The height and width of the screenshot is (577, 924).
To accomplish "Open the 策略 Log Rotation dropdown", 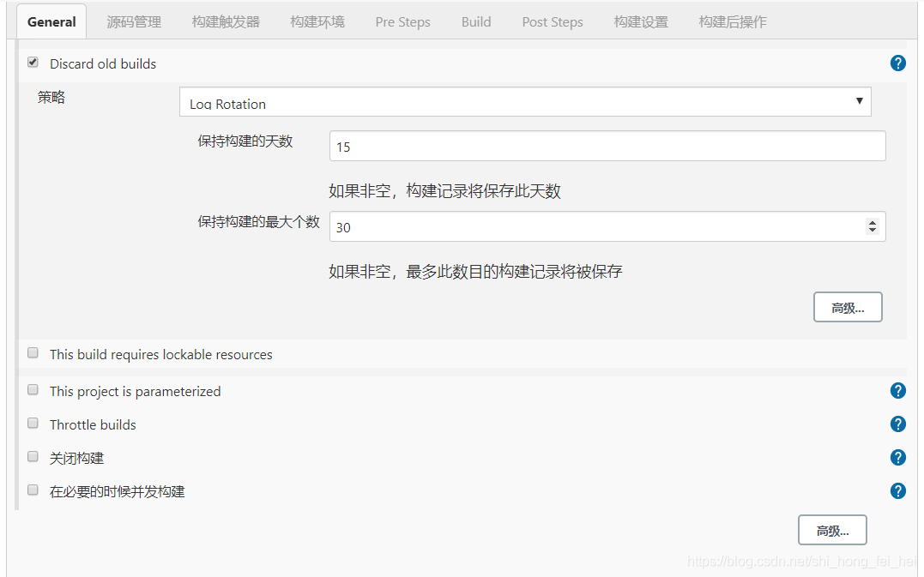I will point(525,102).
